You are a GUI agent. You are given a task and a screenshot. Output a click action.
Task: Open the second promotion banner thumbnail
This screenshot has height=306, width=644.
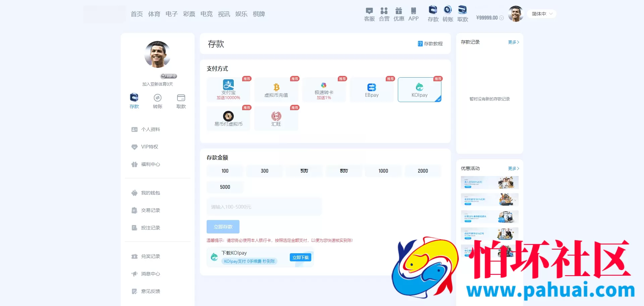click(490, 200)
